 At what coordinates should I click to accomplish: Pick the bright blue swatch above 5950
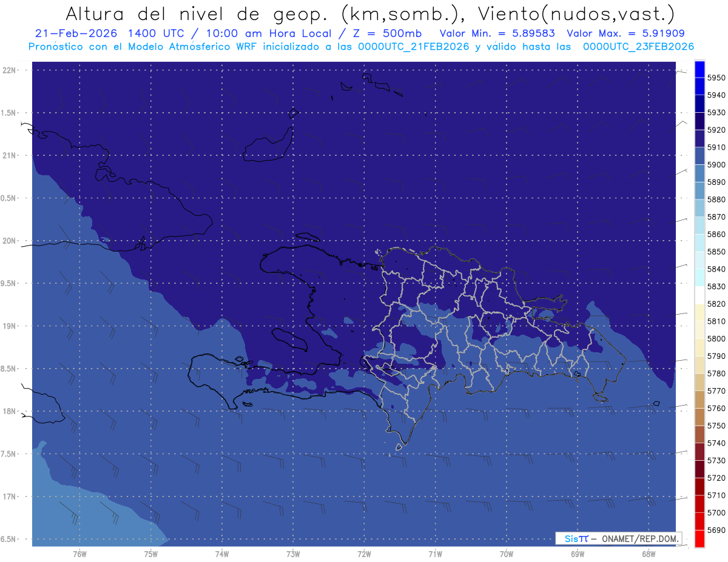pos(699,69)
